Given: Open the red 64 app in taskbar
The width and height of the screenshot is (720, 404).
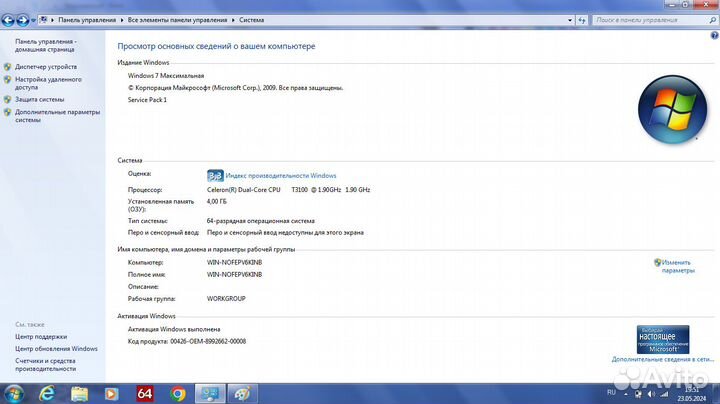Looking at the screenshot, I should point(145,394).
